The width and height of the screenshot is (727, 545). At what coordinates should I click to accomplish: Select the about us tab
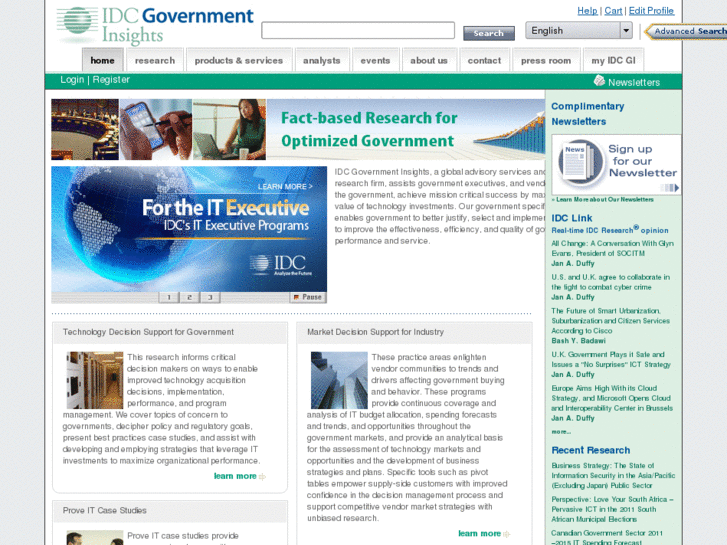[429, 60]
